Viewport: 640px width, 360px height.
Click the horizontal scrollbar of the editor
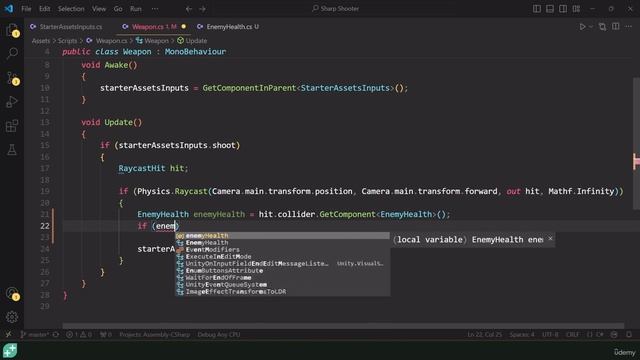pyautogui.click(x=343, y=326)
